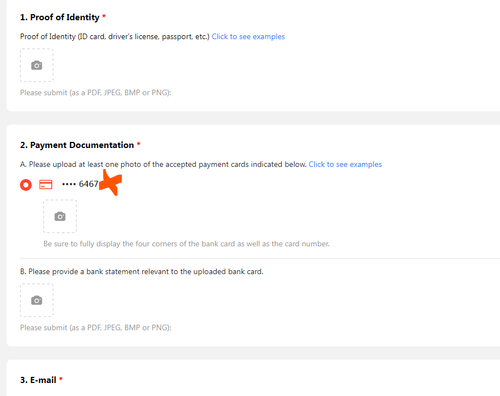Click the 'Be sure to fully display' card hint
The image size is (500, 396).
[x=186, y=244]
